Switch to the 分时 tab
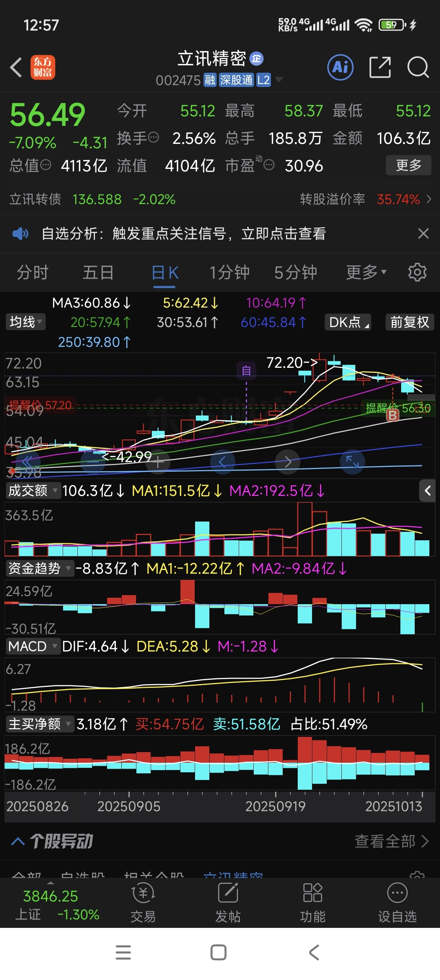The image size is (440, 980). (33, 272)
